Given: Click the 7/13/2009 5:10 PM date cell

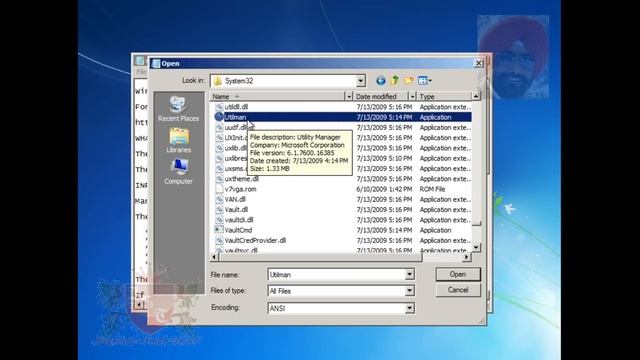Looking at the screenshot, I should pyautogui.click(x=384, y=158).
